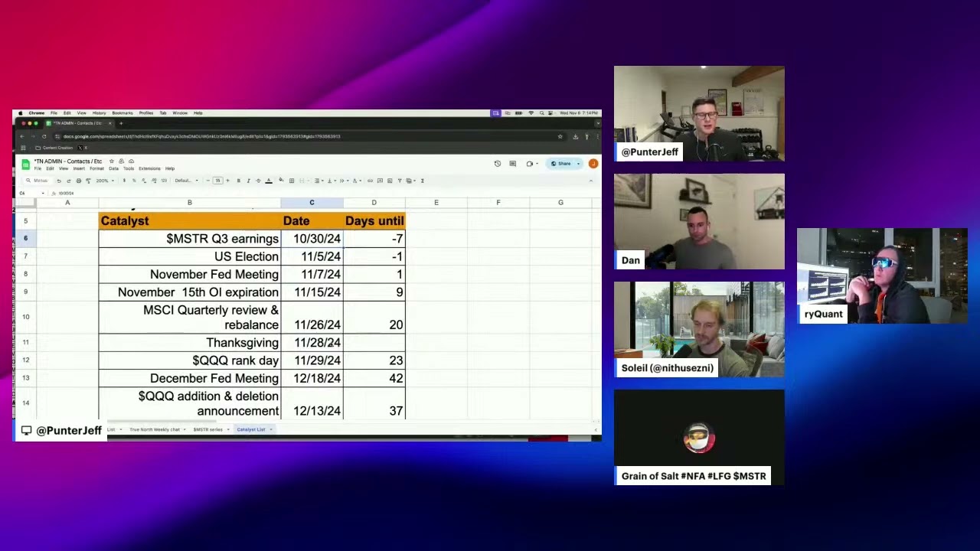Open the comments icon near Share

pos(512,164)
